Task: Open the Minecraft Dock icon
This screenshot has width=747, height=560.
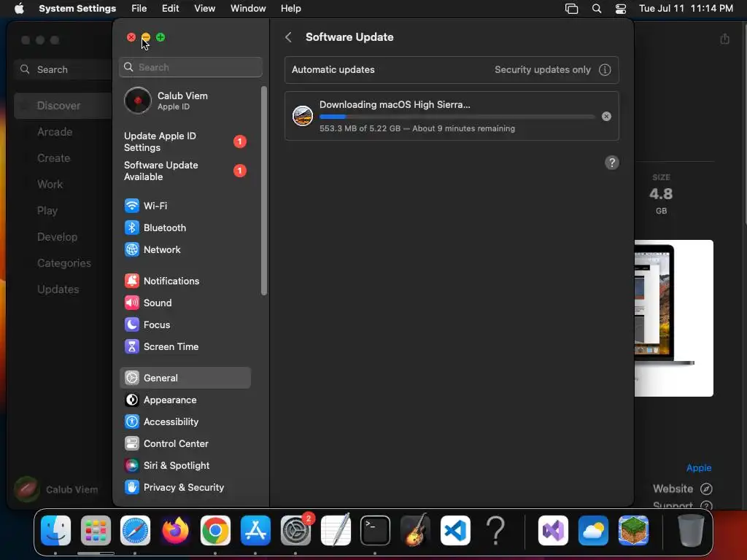Action: click(633, 531)
